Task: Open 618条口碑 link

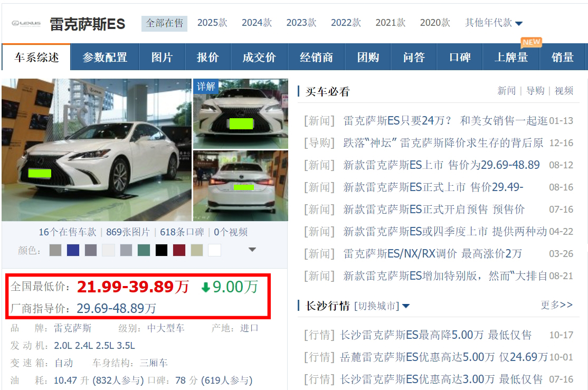Action: pyautogui.click(x=182, y=232)
